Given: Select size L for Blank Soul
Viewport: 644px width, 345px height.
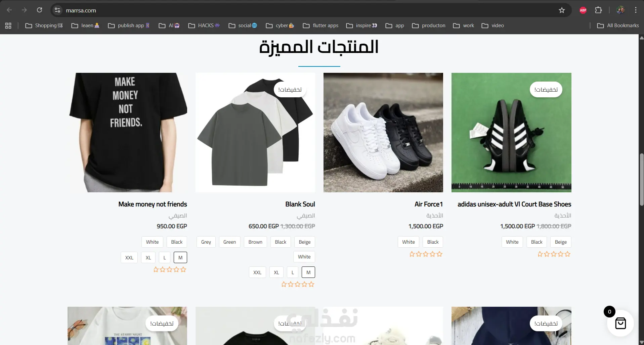Looking at the screenshot, I should (293, 272).
